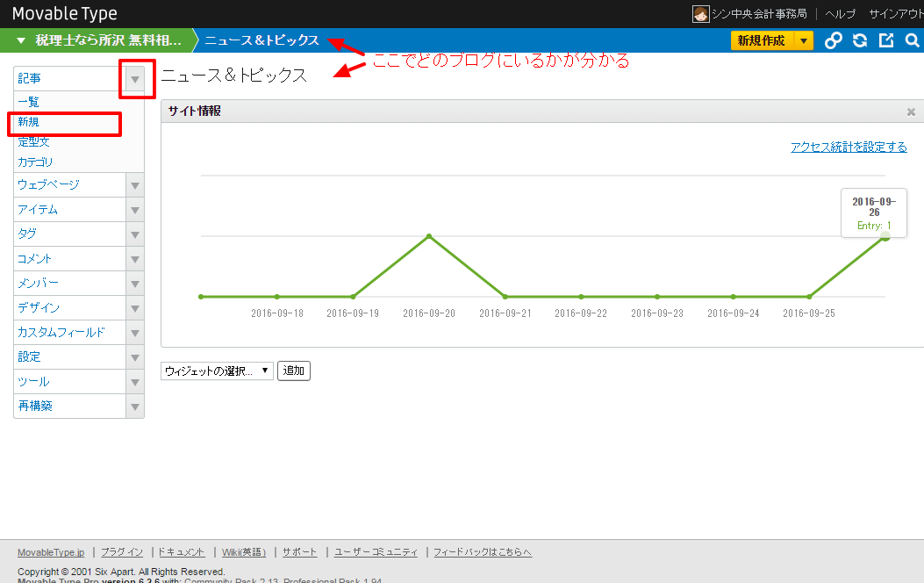Image resolution: width=924 pixels, height=583 pixels.
Task: Select 定型文 under 記事
Action: [x=33, y=142]
